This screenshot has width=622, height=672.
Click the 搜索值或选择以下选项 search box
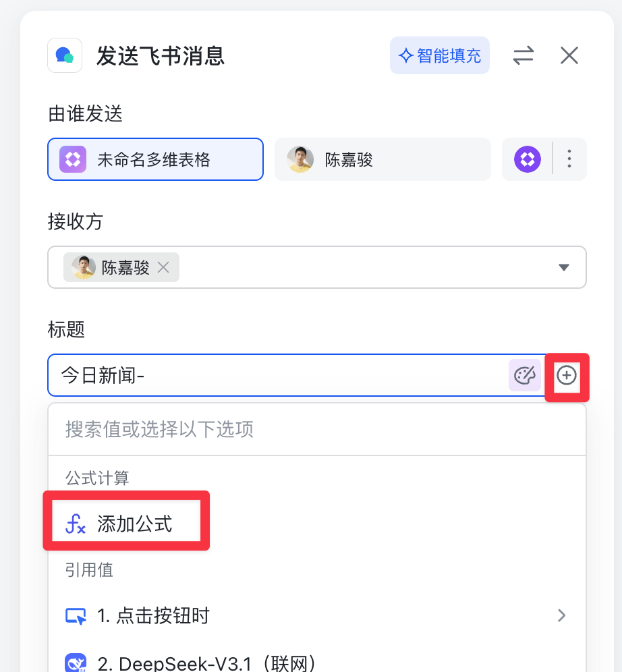point(317,429)
